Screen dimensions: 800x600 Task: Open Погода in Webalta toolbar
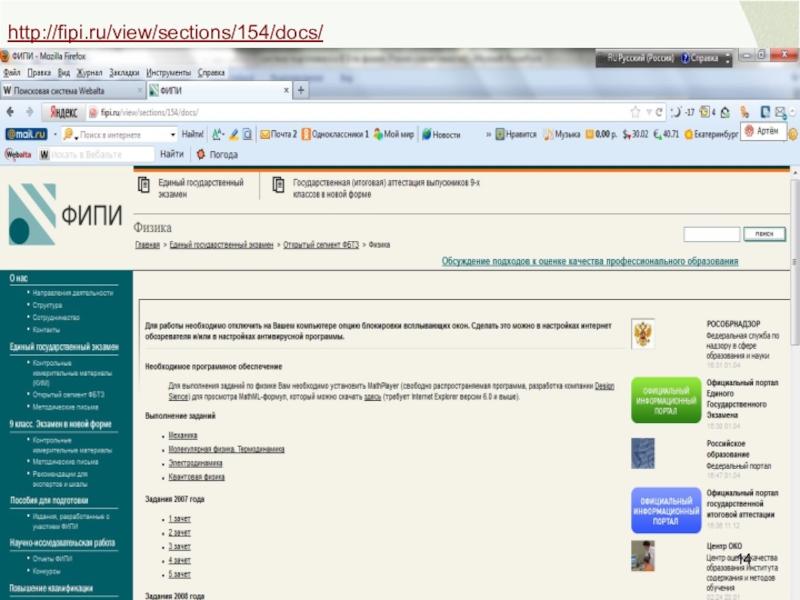(217, 154)
